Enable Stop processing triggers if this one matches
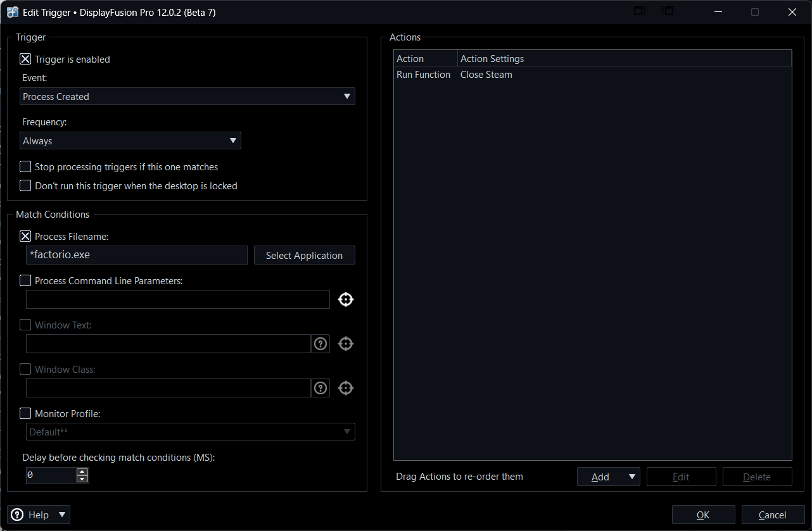 coord(25,167)
